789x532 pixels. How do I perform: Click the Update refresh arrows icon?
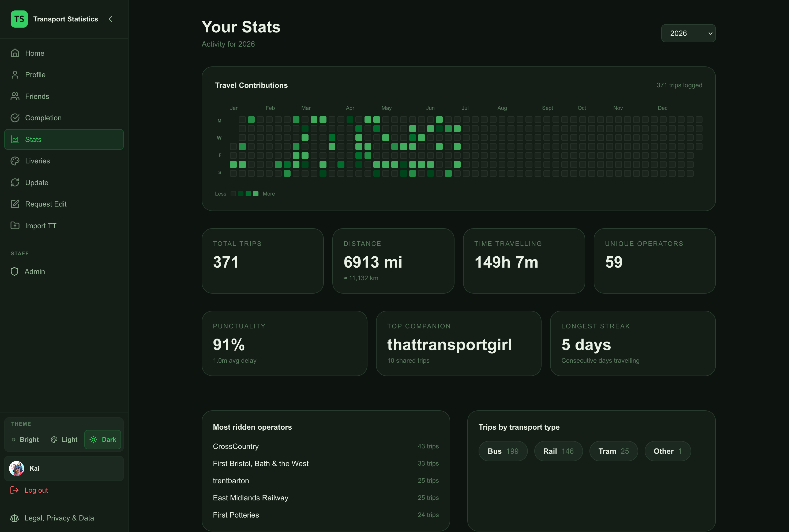coord(15,182)
